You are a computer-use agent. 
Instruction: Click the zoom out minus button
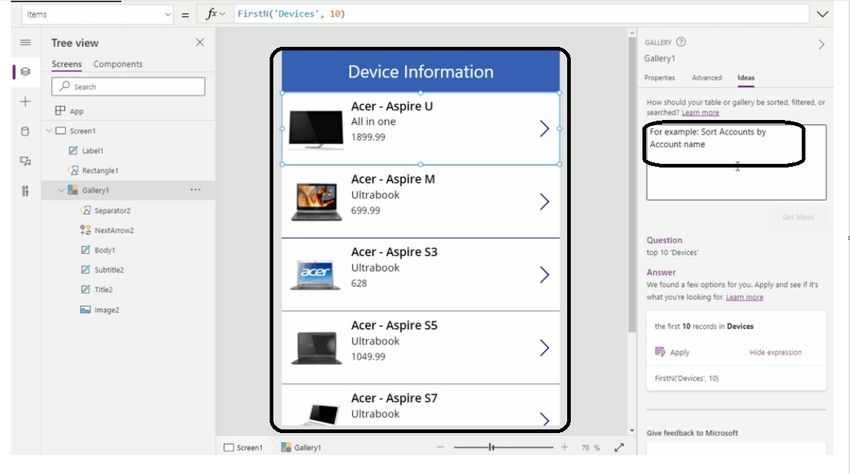[440, 447]
